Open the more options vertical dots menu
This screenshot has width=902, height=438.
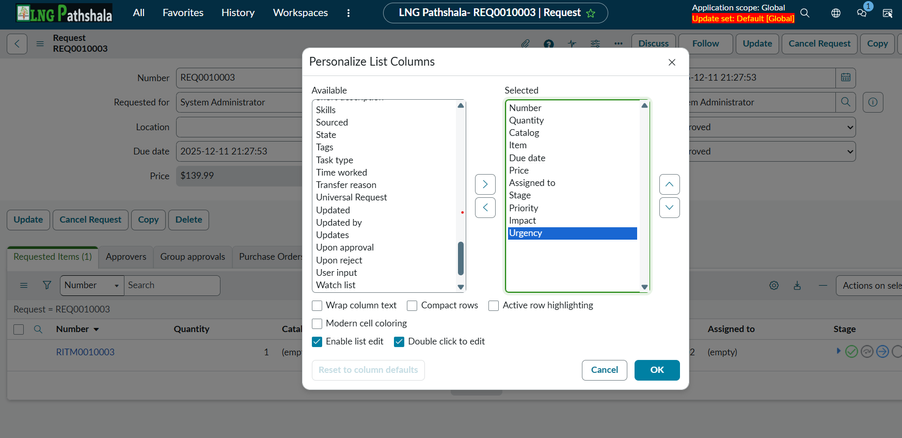point(349,13)
